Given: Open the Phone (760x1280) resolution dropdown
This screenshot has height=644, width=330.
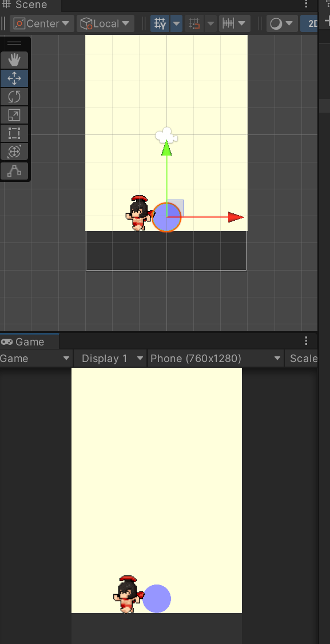Looking at the screenshot, I should point(216,359).
